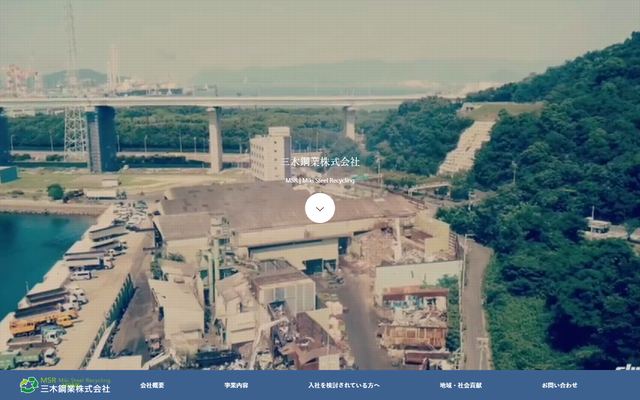Screen dimensions: 640x400
Task: Click the MSR green recycling logo icon
Action: tap(29, 385)
